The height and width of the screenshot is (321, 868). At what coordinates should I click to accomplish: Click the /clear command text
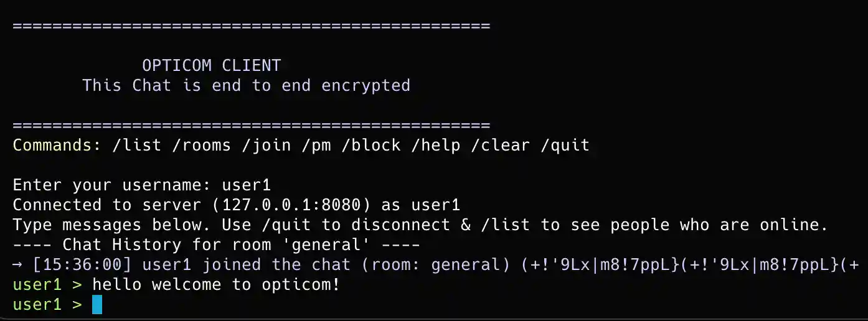501,146
